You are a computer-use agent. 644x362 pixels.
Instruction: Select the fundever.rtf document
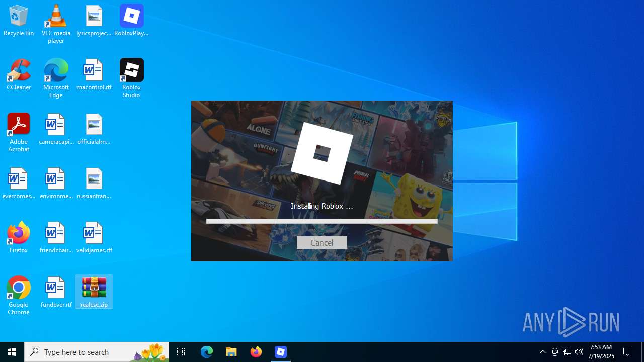56,292
